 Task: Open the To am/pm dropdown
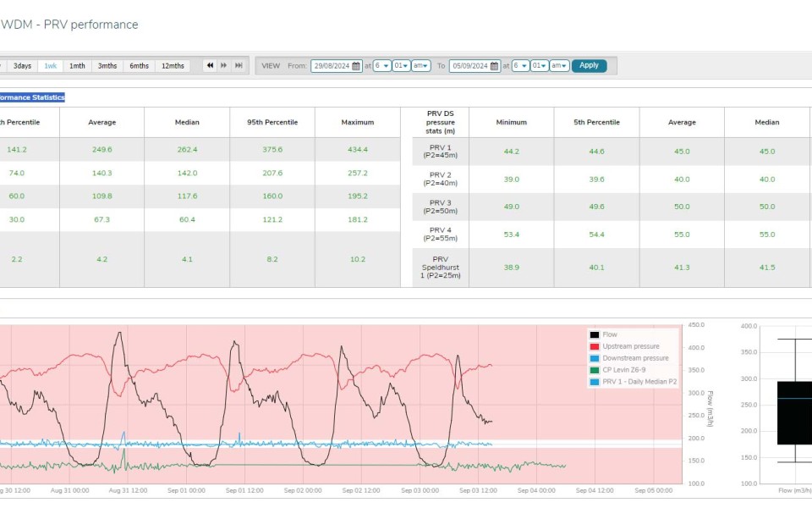click(559, 66)
